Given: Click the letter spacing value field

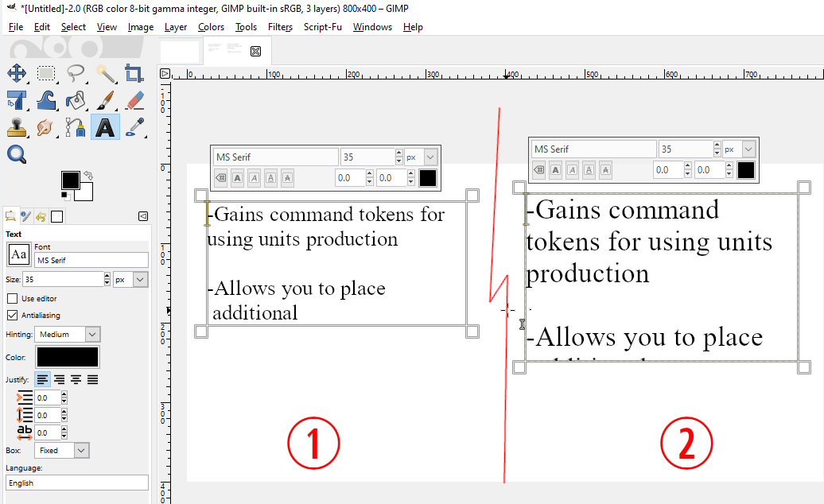Looking at the screenshot, I should (48, 432).
